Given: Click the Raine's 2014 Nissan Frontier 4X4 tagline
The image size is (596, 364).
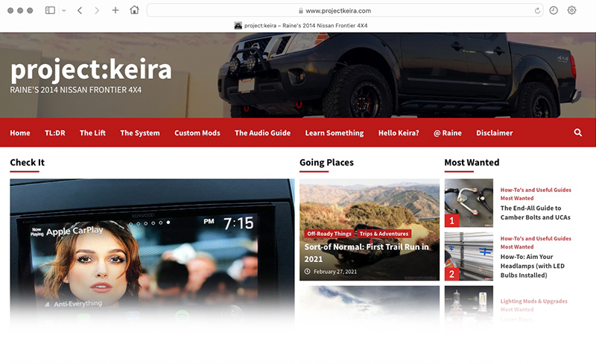Looking at the screenshot, I should pos(76,90).
